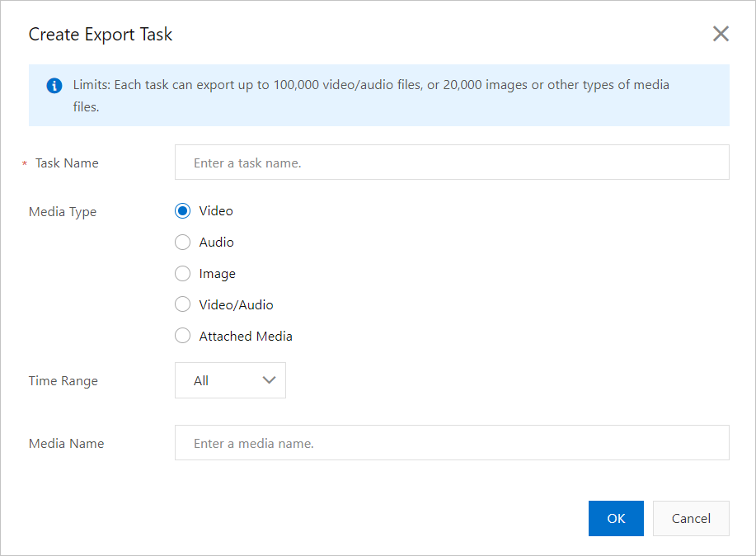
Task: Click the Media Type label
Action: [x=63, y=212]
